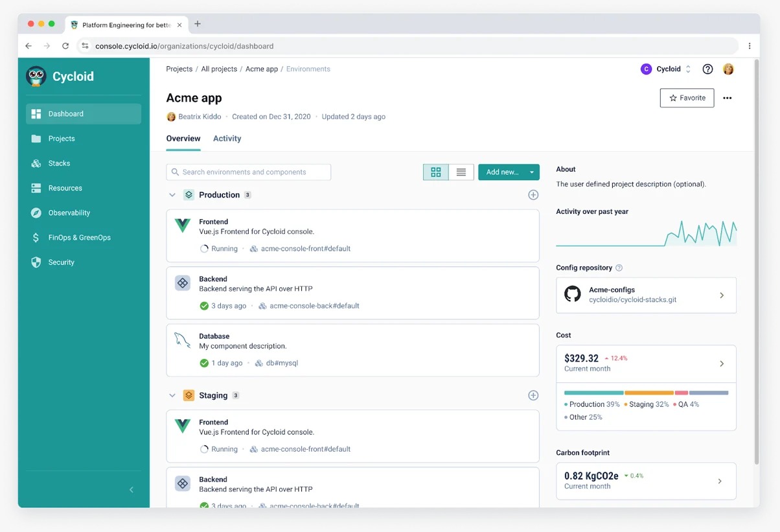This screenshot has width=780, height=532.
Task: Close the Platform Engineering browser tab
Action: click(x=179, y=25)
